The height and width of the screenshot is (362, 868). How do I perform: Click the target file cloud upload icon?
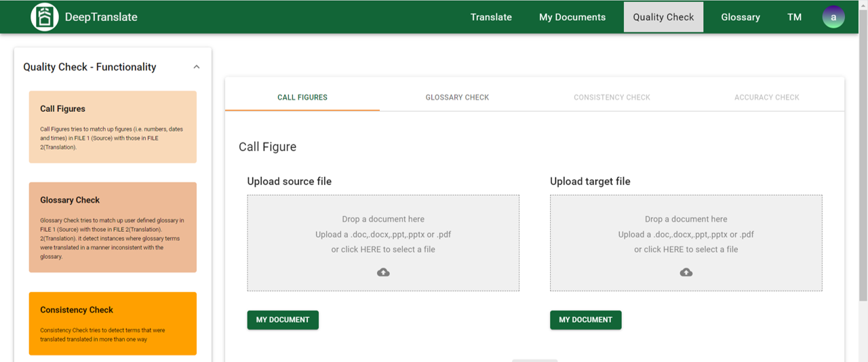[x=686, y=273]
